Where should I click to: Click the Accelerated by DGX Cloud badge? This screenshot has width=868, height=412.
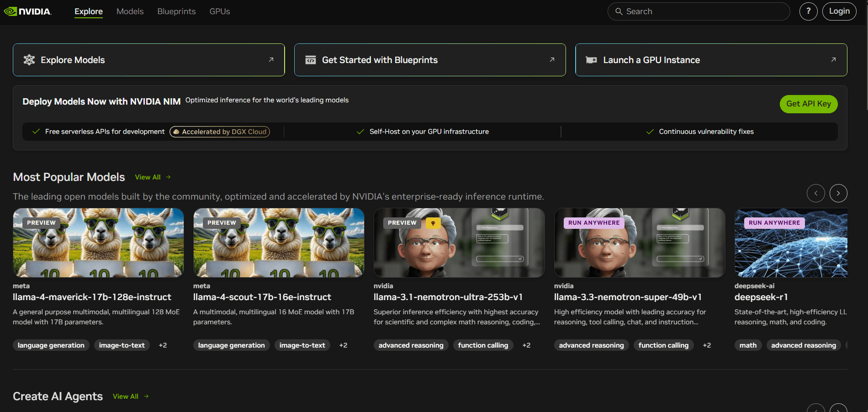point(219,132)
